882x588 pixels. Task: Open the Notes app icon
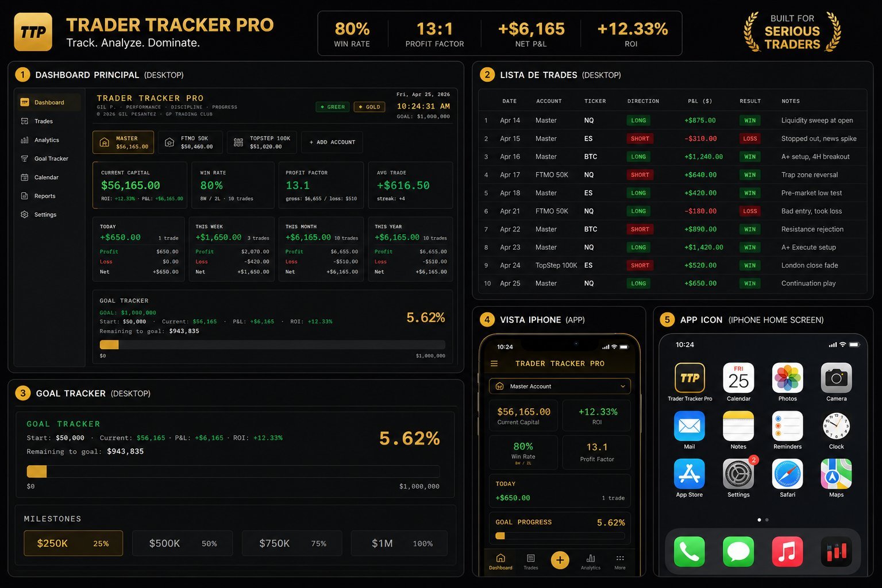(738, 426)
